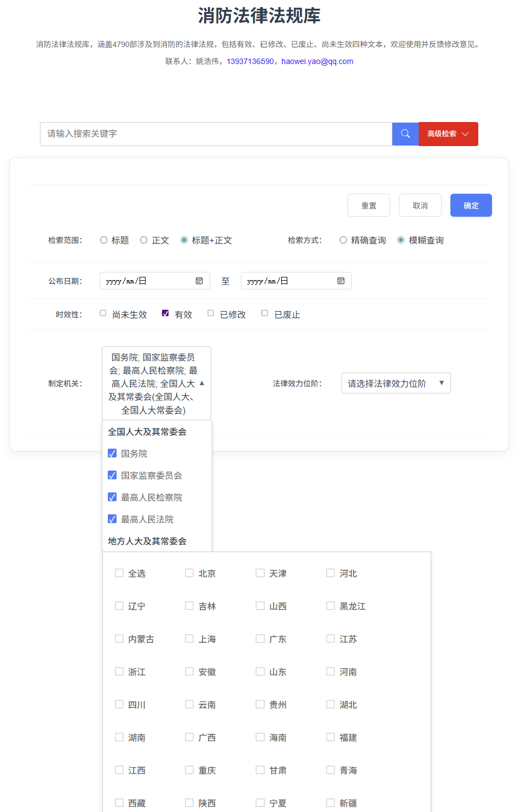Enable the 已废止 checkbox
Screen dimensions: 521x812
(x=265, y=314)
